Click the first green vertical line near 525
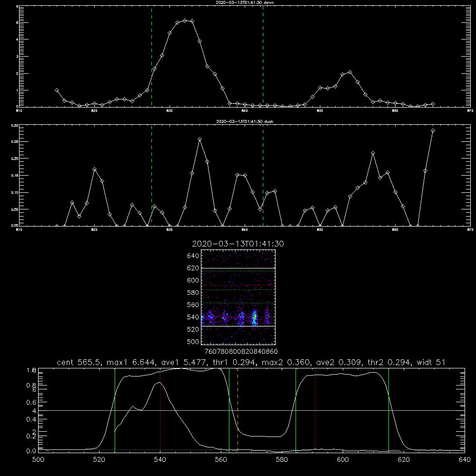 click(x=115, y=410)
